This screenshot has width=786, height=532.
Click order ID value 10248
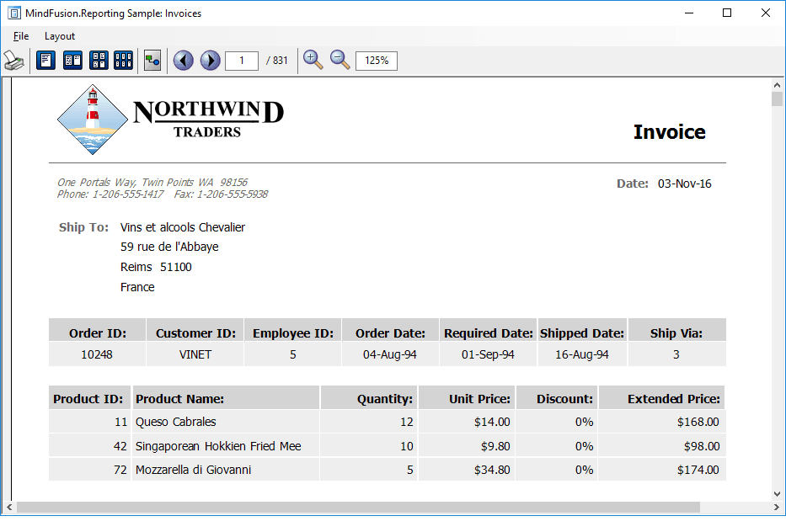[x=97, y=354]
